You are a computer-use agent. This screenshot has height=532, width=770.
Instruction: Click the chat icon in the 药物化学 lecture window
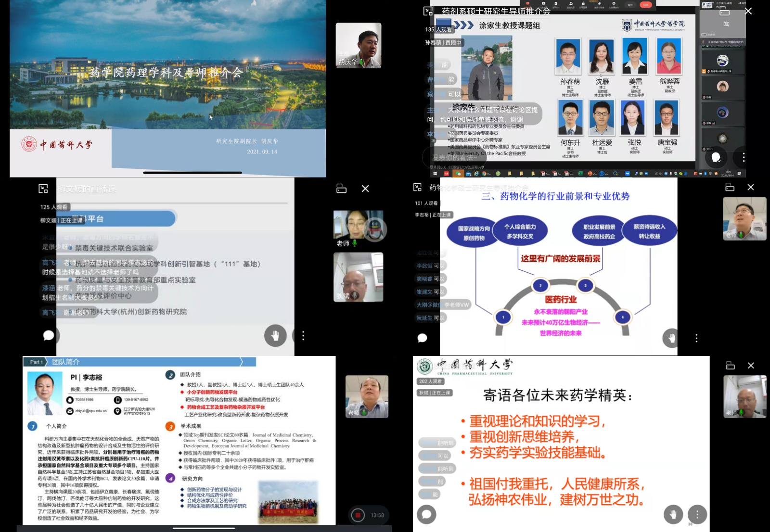[423, 339]
